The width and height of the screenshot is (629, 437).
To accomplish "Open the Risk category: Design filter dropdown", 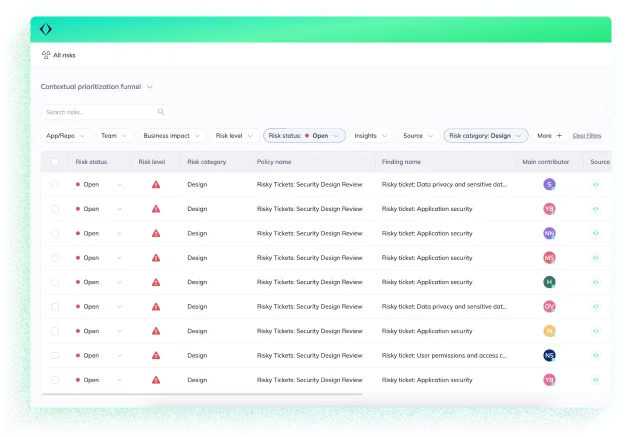I will click(x=485, y=136).
